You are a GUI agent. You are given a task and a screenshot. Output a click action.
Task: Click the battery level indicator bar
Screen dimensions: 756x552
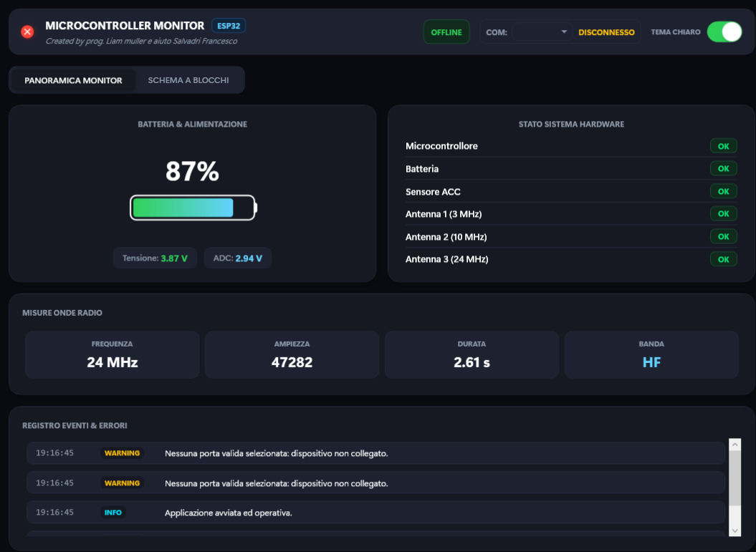(x=193, y=208)
